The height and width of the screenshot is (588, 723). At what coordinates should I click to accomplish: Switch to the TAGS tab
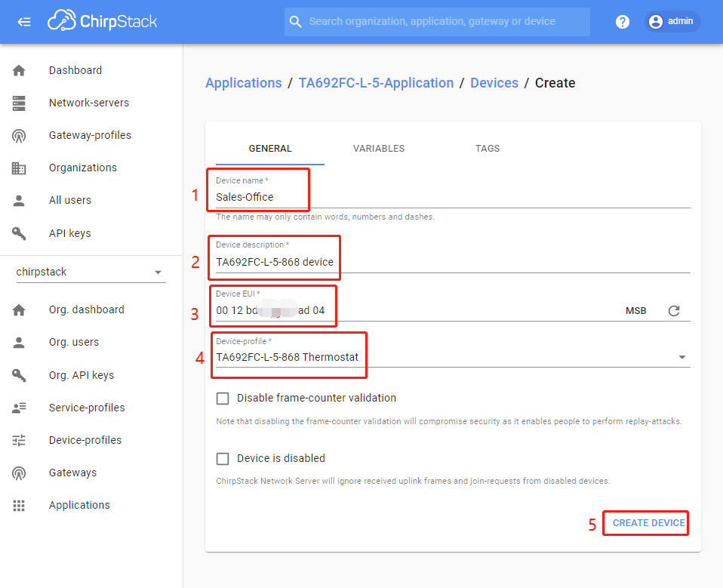[488, 149]
